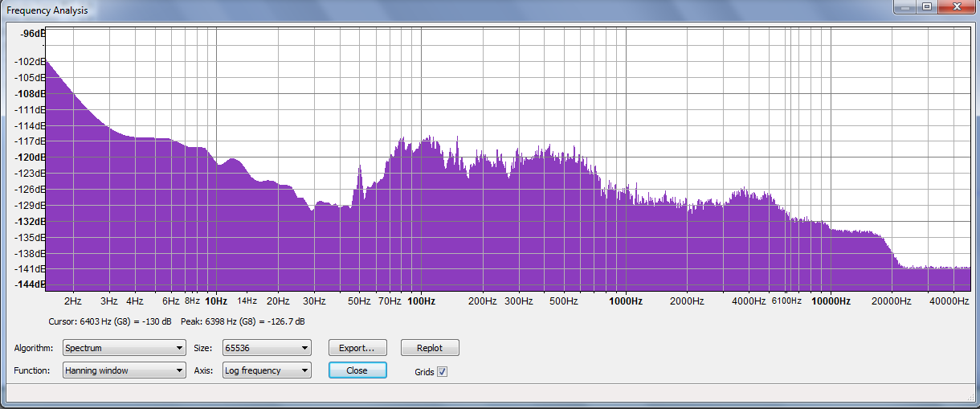Click the 1000Hz frequency axis label
The height and width of the screenshot is (409, 980).
pos(626,301)
